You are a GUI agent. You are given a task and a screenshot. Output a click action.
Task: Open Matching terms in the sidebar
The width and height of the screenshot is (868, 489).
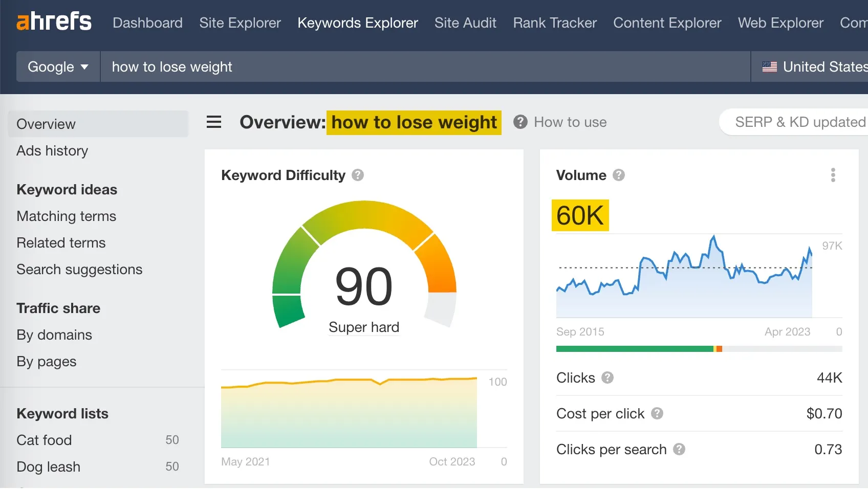pyautogui.click(x=67, y=216)
